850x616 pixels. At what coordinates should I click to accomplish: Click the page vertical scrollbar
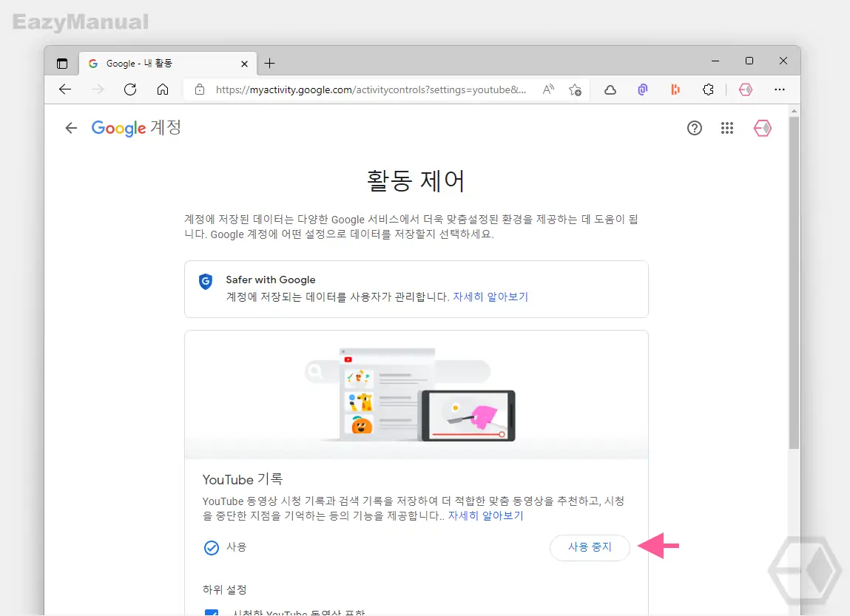point(795,282)
